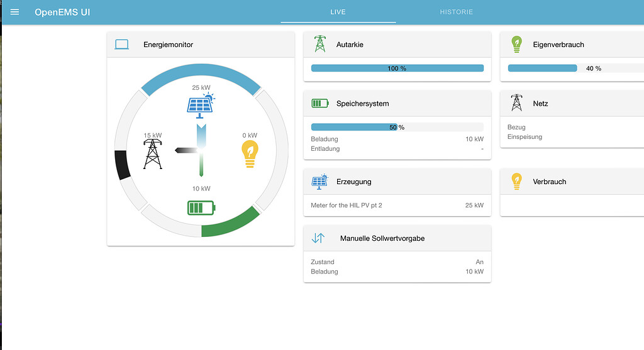Screen dimensions: 644x350
Task: Open the Eigenverbrauch card header
Action: (572, 45)
